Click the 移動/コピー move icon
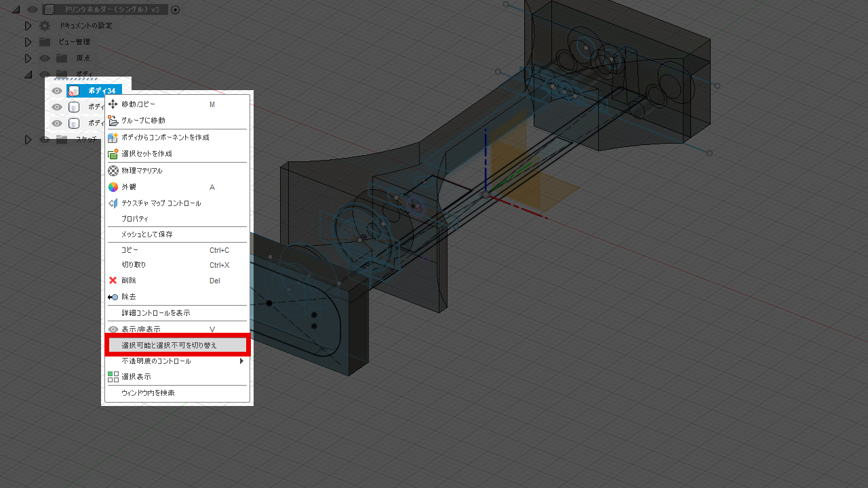Viewport: 868px width, 488px height. (113, 104)
